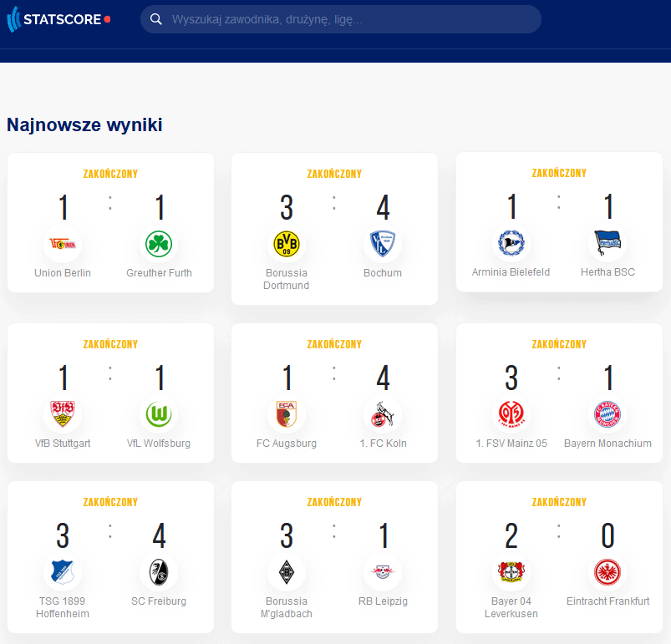671x644 pixels.
Task: Click Bochum's score of 4
Action: (x=383, y=207)
